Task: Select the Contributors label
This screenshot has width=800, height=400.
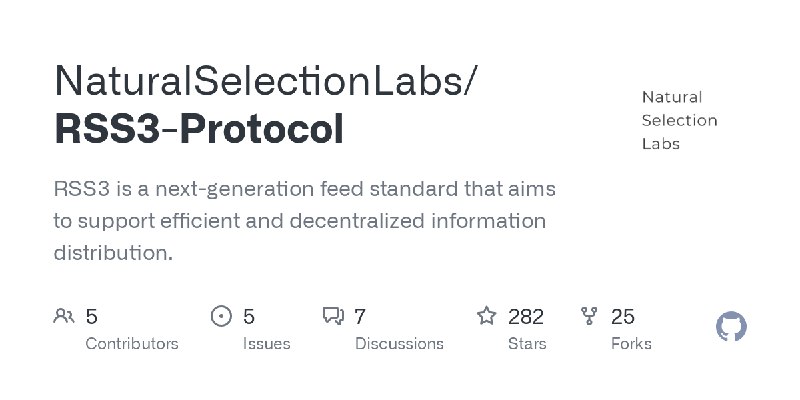Action: (x=132, y=344)
